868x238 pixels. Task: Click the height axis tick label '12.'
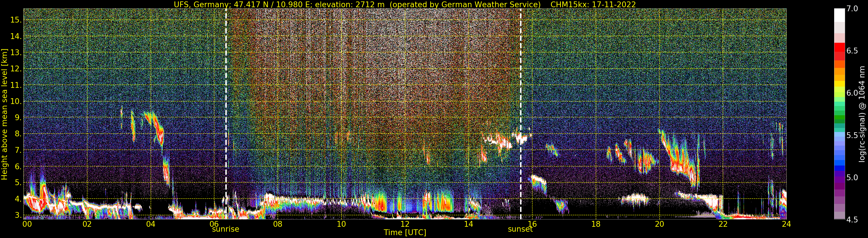point(16,69)
